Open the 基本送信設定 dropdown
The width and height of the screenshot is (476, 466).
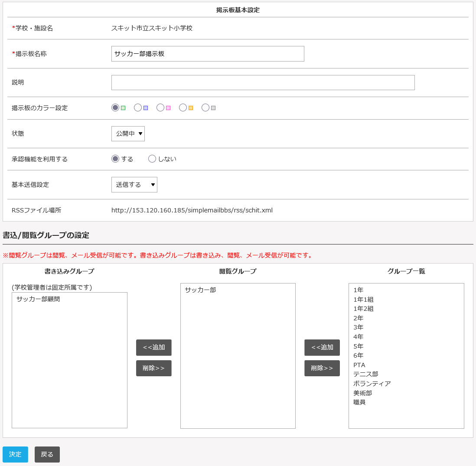pyautogui.click(x=134, y=185)
